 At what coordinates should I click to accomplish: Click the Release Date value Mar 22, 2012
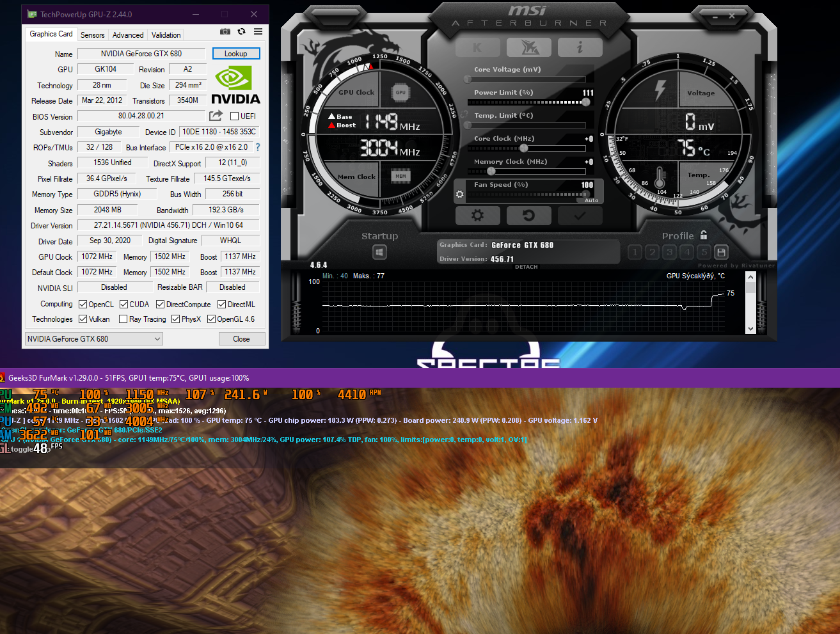102,100
